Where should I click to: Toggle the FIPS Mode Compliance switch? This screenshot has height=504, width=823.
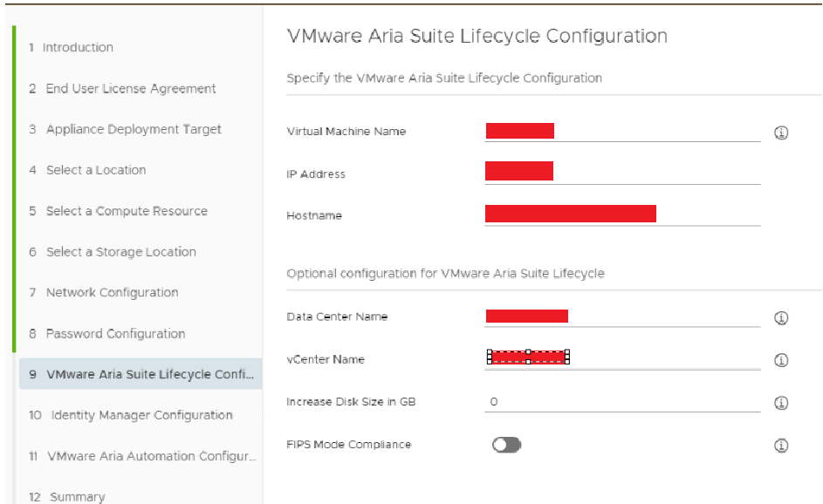coord(506,445)
